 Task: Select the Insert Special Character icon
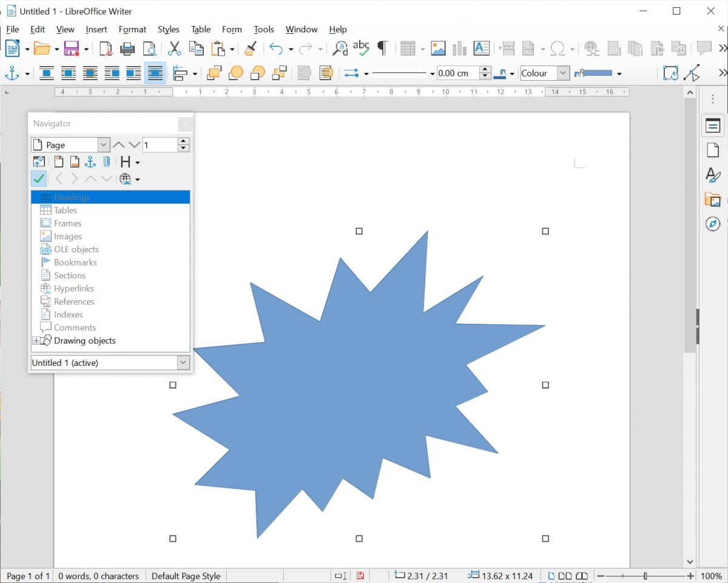558,49
